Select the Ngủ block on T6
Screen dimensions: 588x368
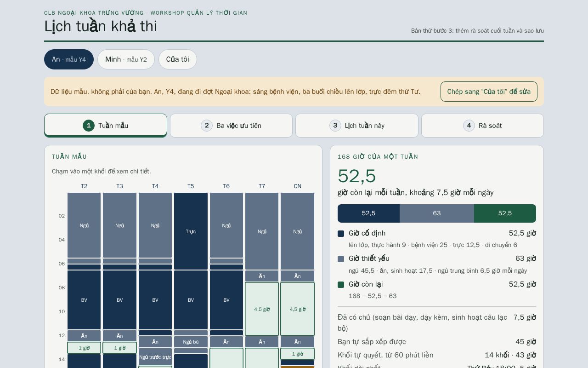pyautogui.click(x=226, y=225)
